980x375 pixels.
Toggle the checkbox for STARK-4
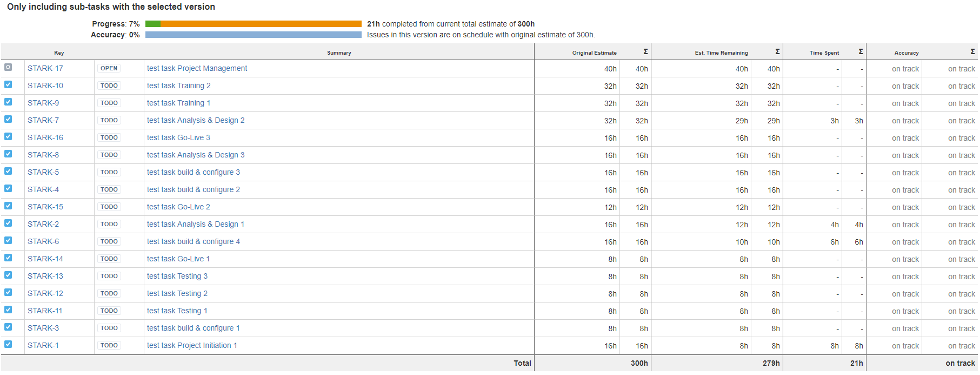point(8,188)
